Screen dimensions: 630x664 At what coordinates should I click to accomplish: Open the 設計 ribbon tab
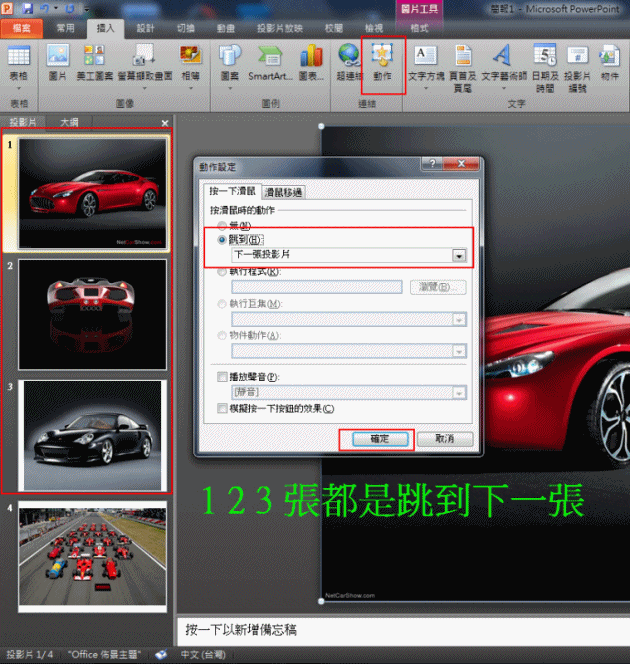pos(146,28)
